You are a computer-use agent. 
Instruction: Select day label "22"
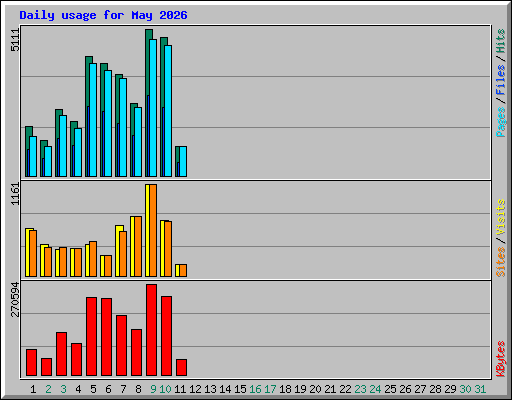tap(345, 389)
